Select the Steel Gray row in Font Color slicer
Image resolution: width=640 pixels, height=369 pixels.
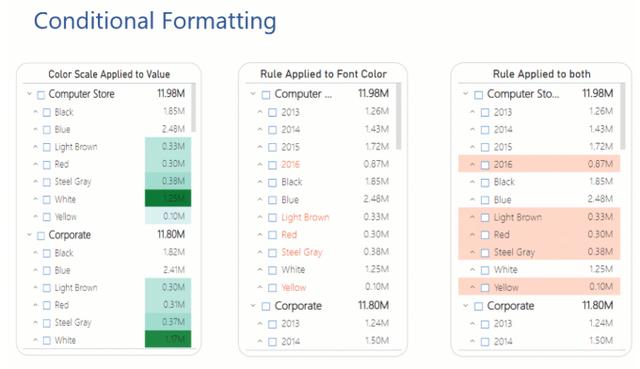pos(321,252)
